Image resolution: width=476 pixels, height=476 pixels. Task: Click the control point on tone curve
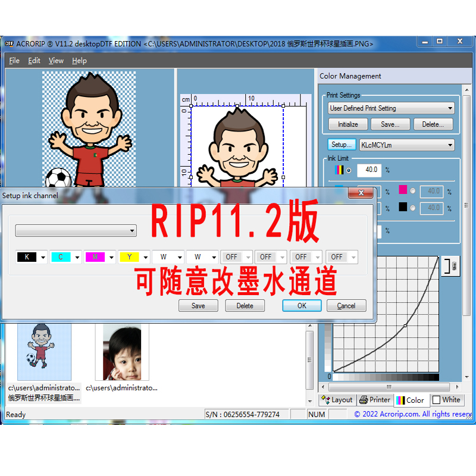405,325
